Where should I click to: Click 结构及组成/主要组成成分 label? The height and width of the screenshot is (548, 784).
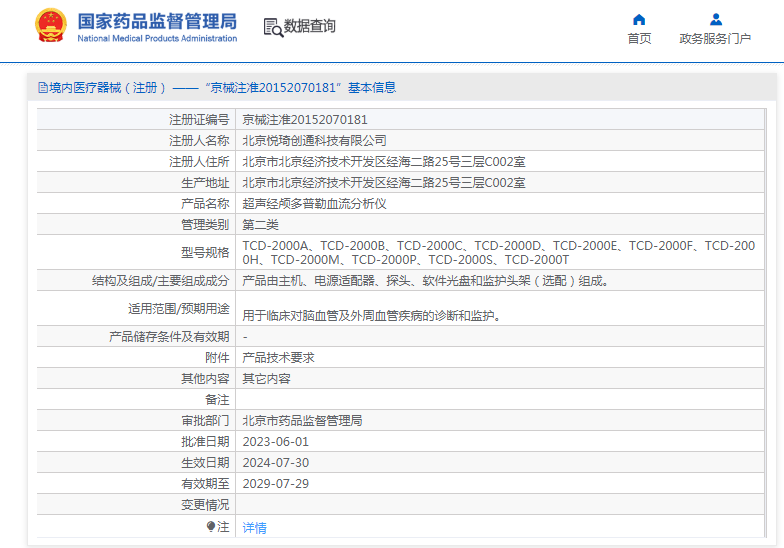(160, 281)
